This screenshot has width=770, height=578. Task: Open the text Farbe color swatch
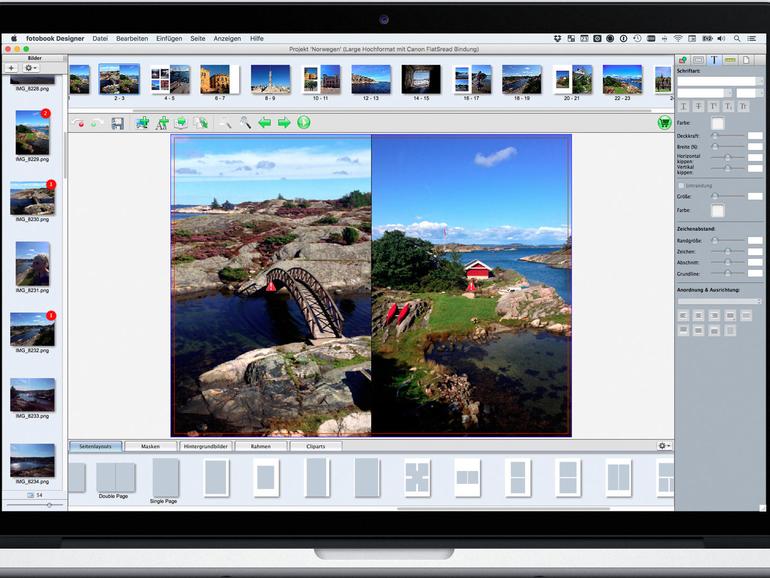[717, 123]
